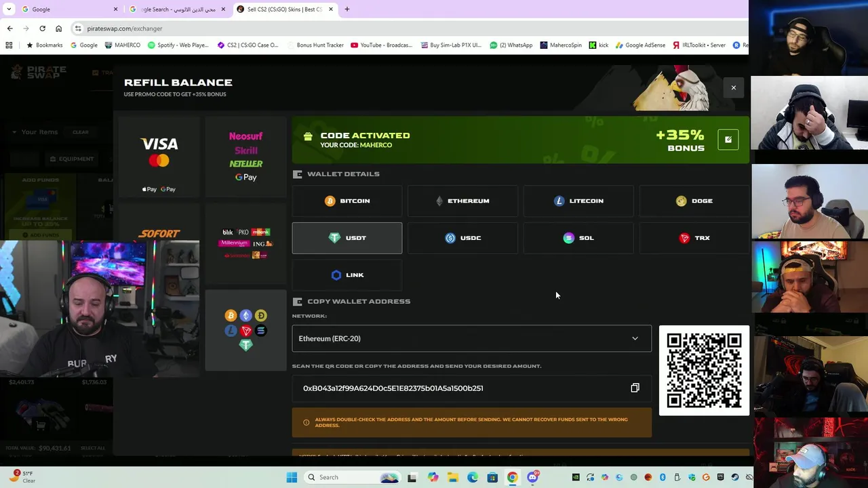This screenshot has height=488, width=868.
Task: Open the Google bookmark
Action: click(x=83, y=45)
